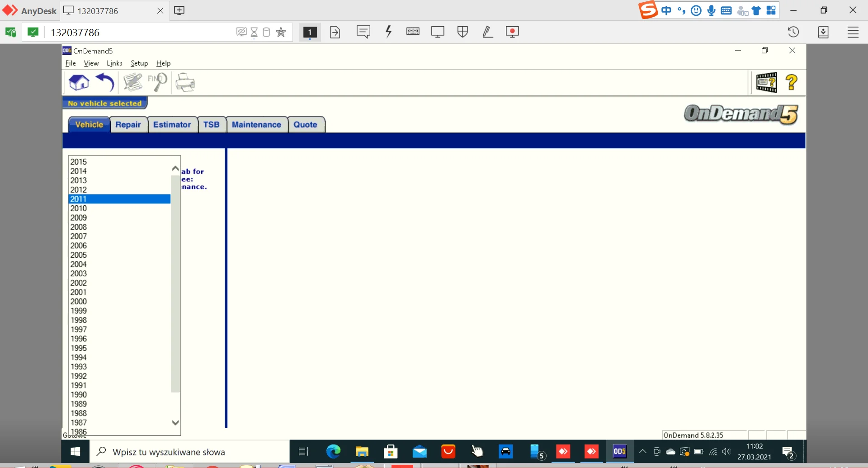Open the Mail app on the remote taskbar
This screenshot has width=868, height=468.
[420, 451]
